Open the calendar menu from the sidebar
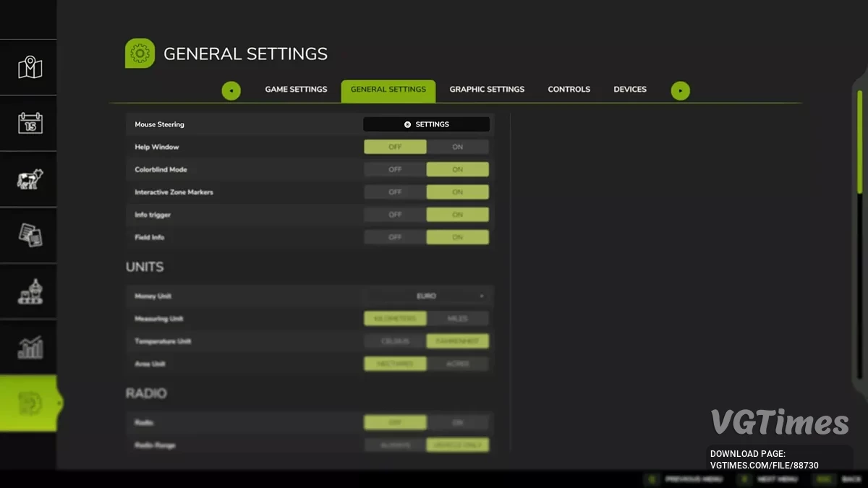Image resolution: width=868 pixels, height=488 pixels. 29,123
